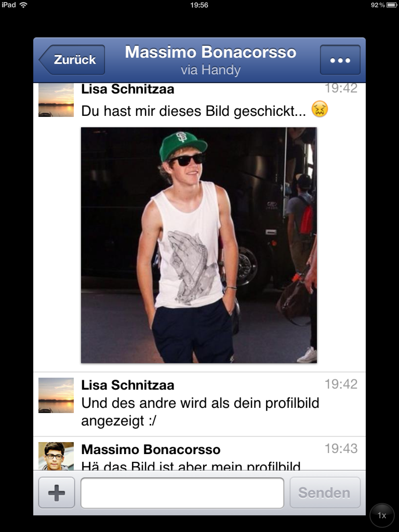The height and width of the screenshot is (532, 399).
Task: Tap the plus attachment icon
Action: (x=56, y=493)
